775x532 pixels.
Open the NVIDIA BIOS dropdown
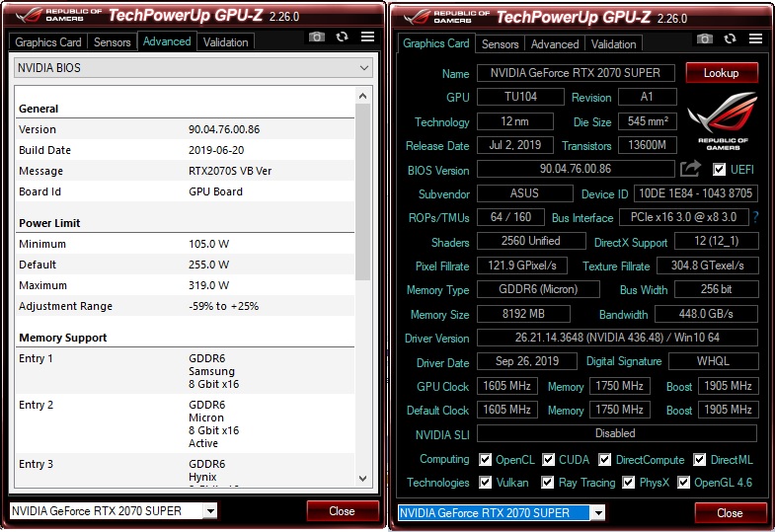pyautogui.click(x=194, y=68)
